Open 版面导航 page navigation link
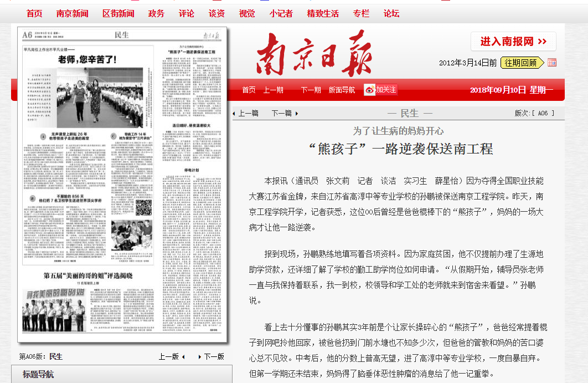This screenshot has width=588, height=383. [x=342, y=90]
